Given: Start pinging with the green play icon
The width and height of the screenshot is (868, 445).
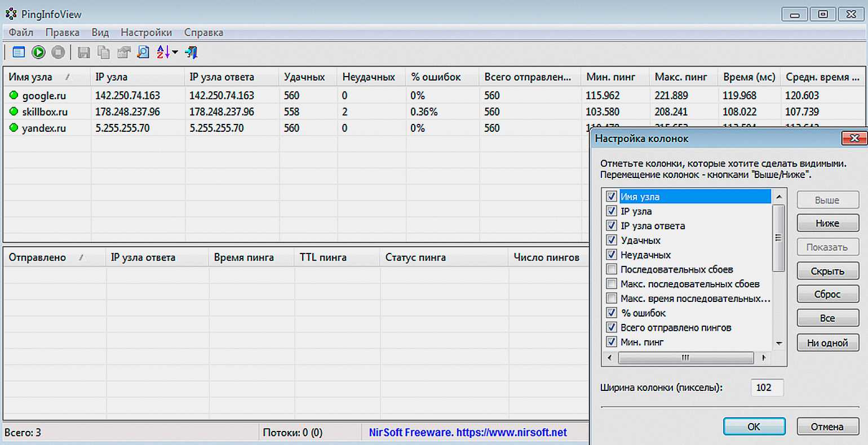Looking at the screenshot, I should 38,52.
